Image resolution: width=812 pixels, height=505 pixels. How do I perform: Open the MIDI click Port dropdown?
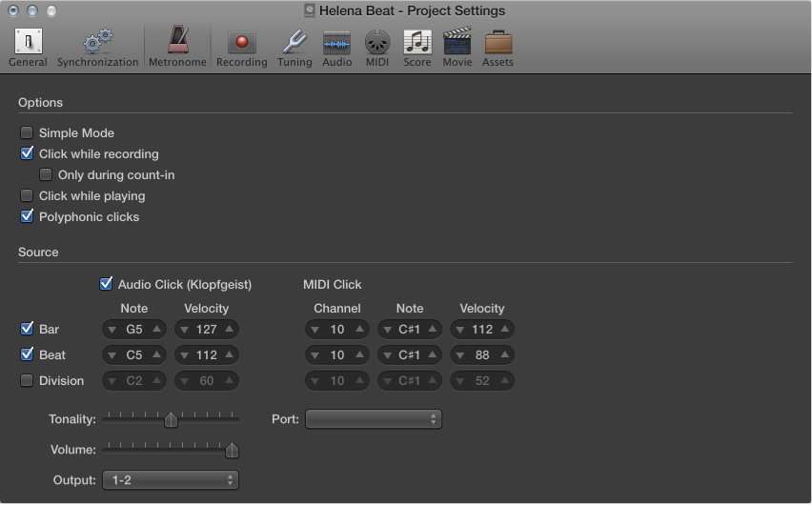(x=374, y=419)
